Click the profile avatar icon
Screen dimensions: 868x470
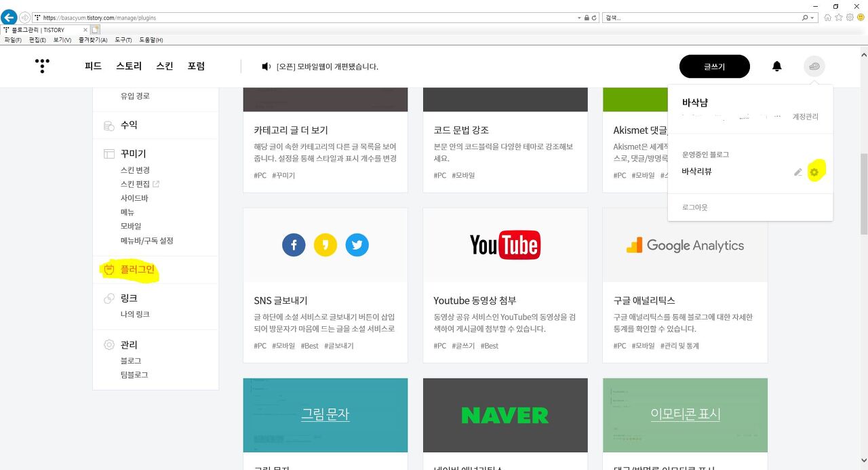[x=814, y=66]
